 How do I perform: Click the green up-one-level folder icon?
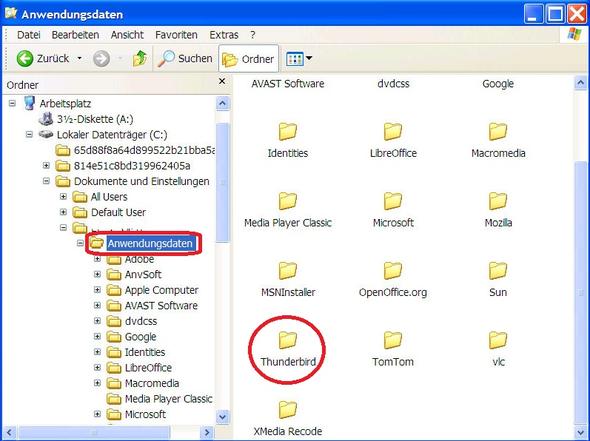(140, 58)
